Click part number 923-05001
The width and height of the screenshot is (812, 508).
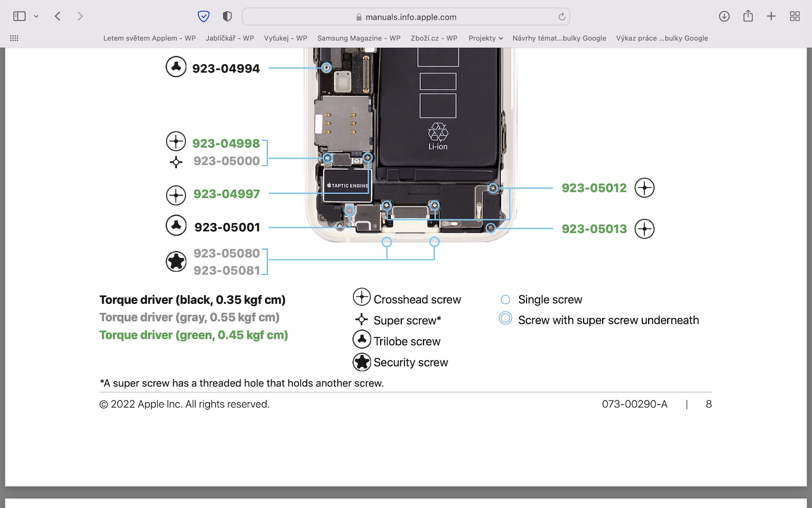[x=227, y=228]
